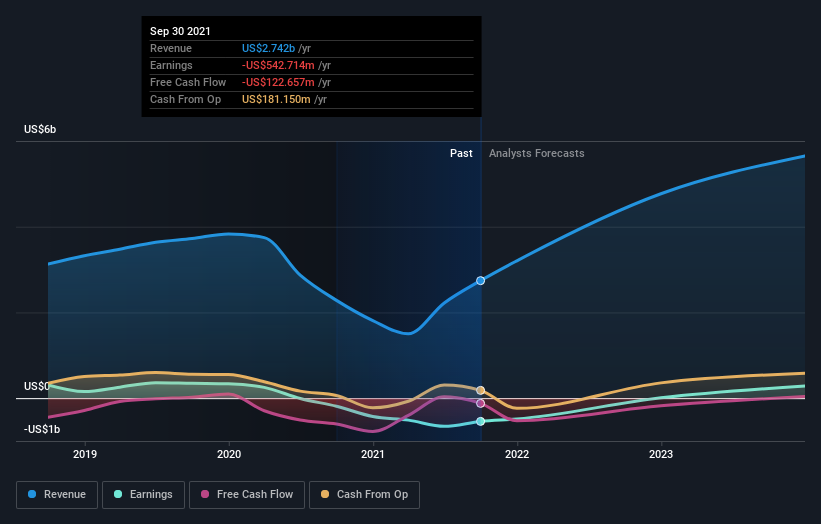Toggle the Free Cash Flow legend button
Screen dimensions: 821x524
(247, 495)
